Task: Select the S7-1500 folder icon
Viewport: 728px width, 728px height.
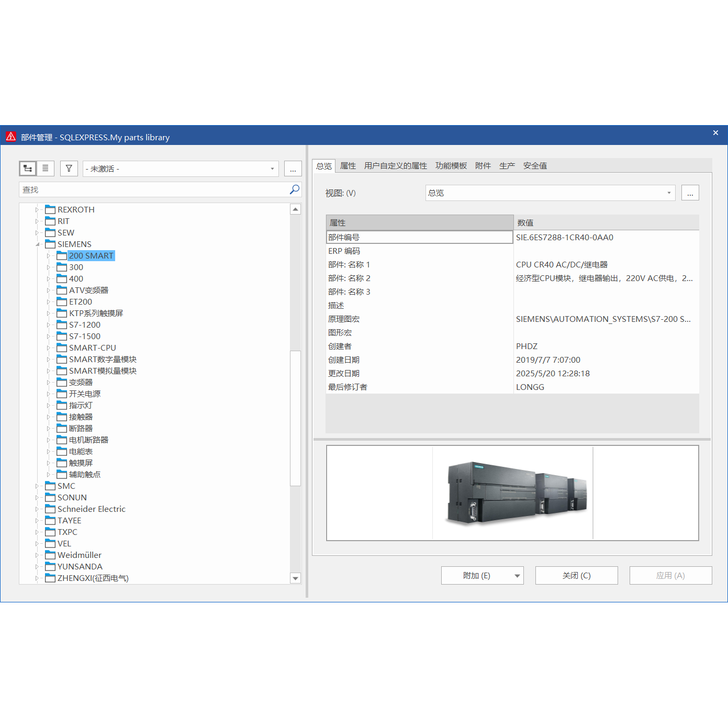Action: coord(62,336)
